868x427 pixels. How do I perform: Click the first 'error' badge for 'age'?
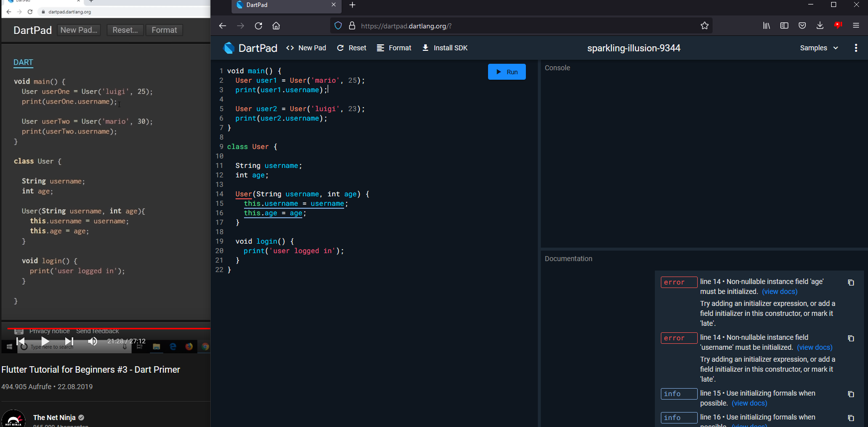click(679, 283)
